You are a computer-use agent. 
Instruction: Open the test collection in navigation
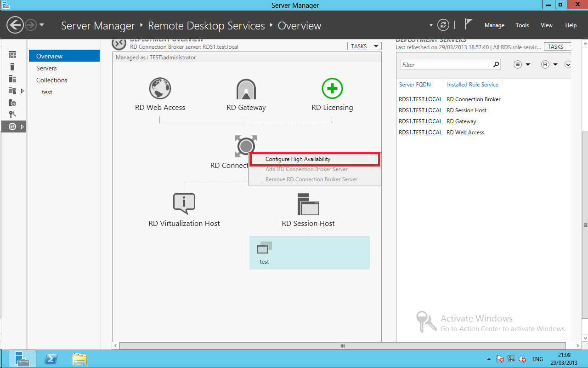click(x=47, y=92)
